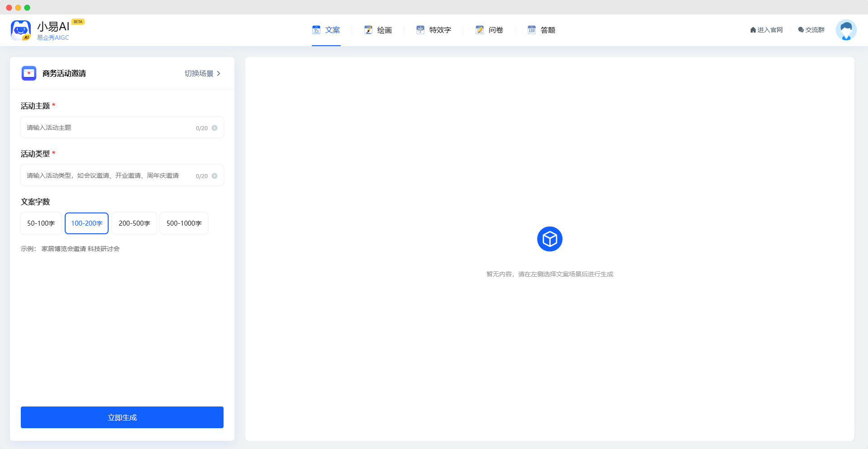Screen dimensions: 868x449
Task: Click the 小易AI robot logo icon
Action: pos(21,30)
